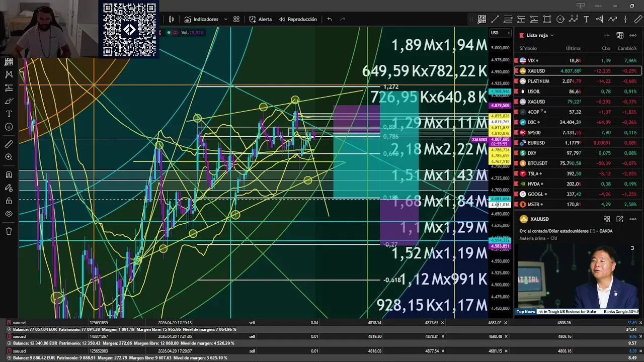Select MSTR in the watchlist
The height and width of the screenshot is (362, 644).
click(578, 205)
